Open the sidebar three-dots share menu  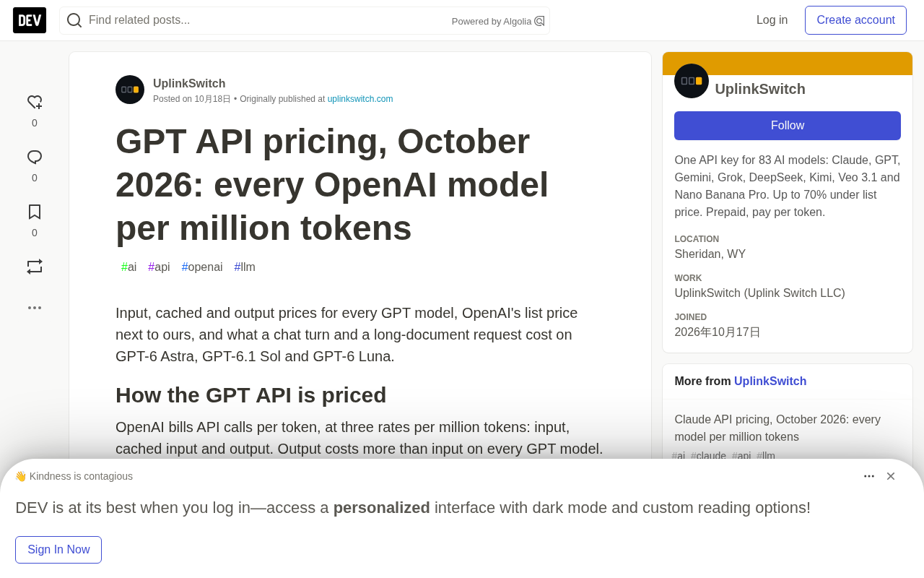pyautogui.click(x=35, y=308)
